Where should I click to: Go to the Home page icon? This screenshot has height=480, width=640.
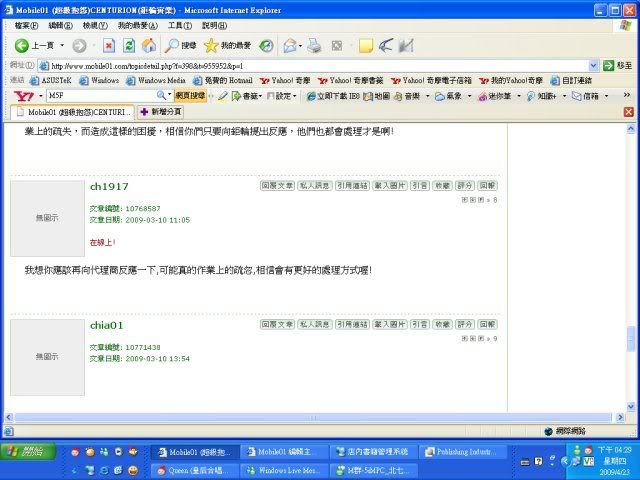[148, 46]
